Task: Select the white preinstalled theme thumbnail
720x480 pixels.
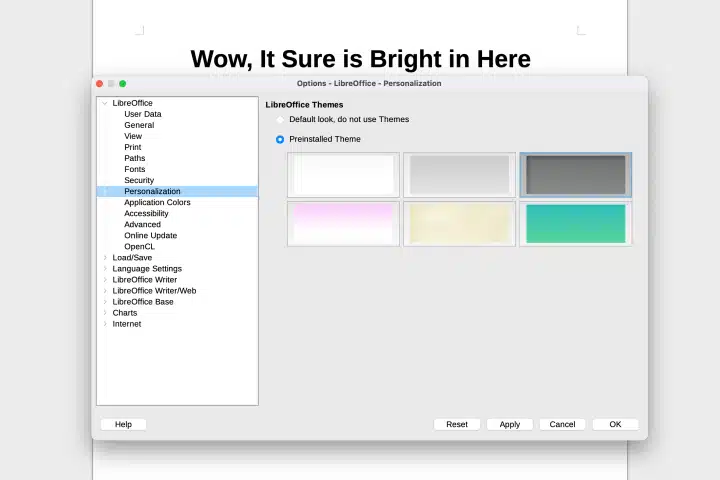Action: pyautogui.click(x=343, y=175)
